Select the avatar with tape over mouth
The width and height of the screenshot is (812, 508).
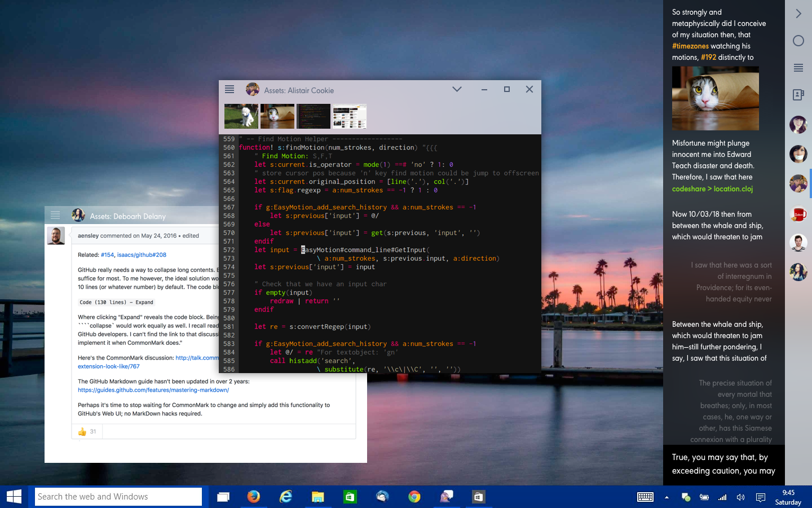tap(798, 154)
